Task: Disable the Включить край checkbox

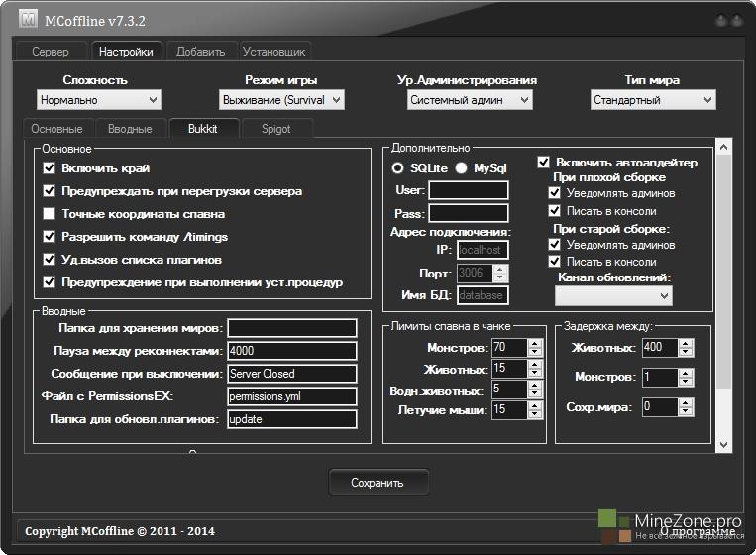Action: [50, 168]
